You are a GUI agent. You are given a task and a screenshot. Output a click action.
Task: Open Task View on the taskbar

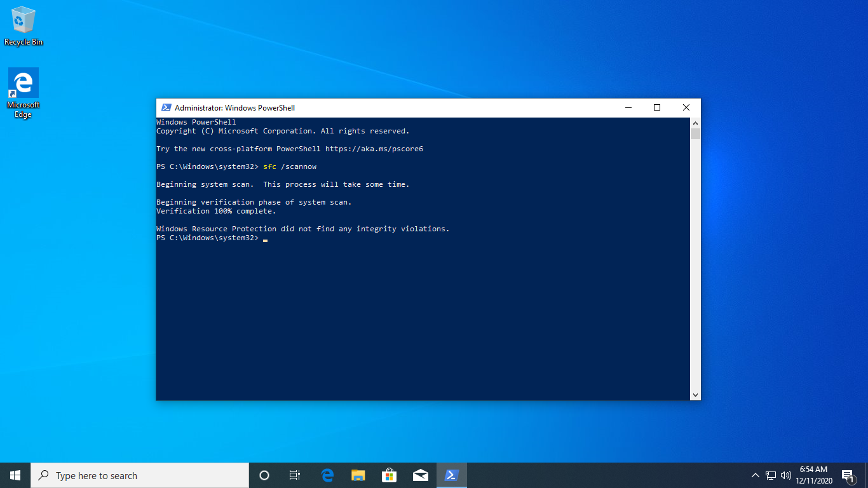[295, 475]
